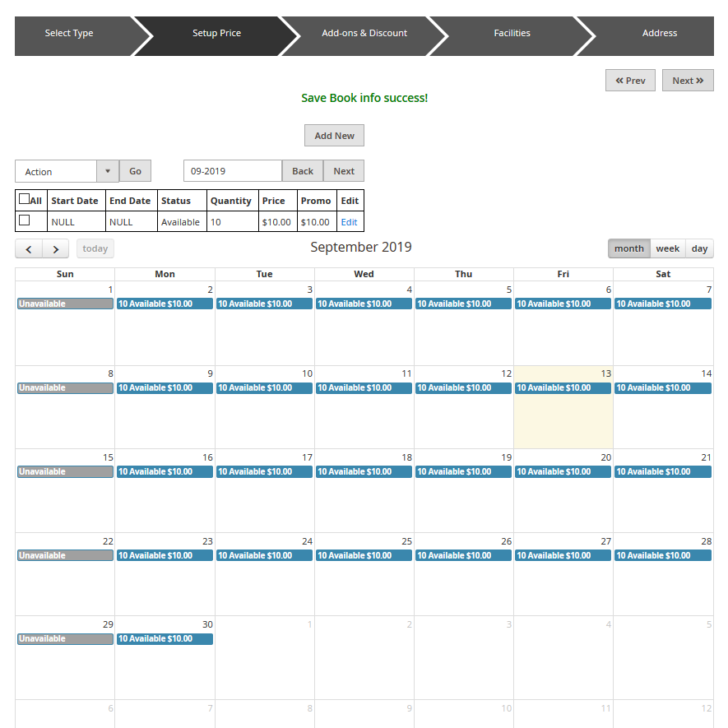Image resolution: width=728 pixels, height=728 pixels.
Task: Tick the checkbox in the NULL row
Action: pos(25,220)
